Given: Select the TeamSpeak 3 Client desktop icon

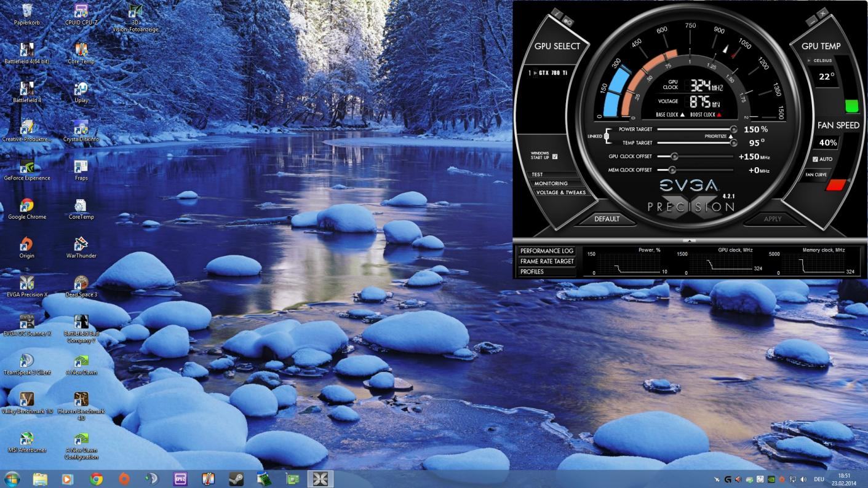Looking at the screenshot, I should coord(27,364).
